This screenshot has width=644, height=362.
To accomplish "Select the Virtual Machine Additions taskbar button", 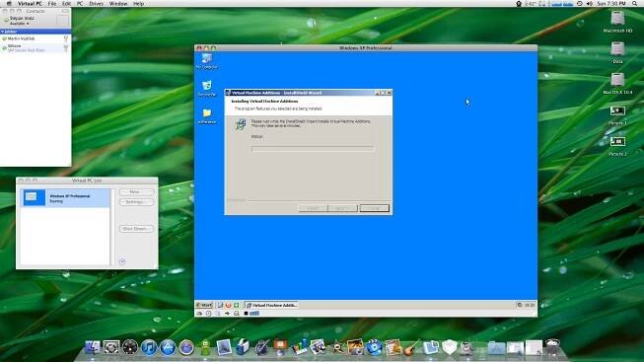I will tap(271, 305).
